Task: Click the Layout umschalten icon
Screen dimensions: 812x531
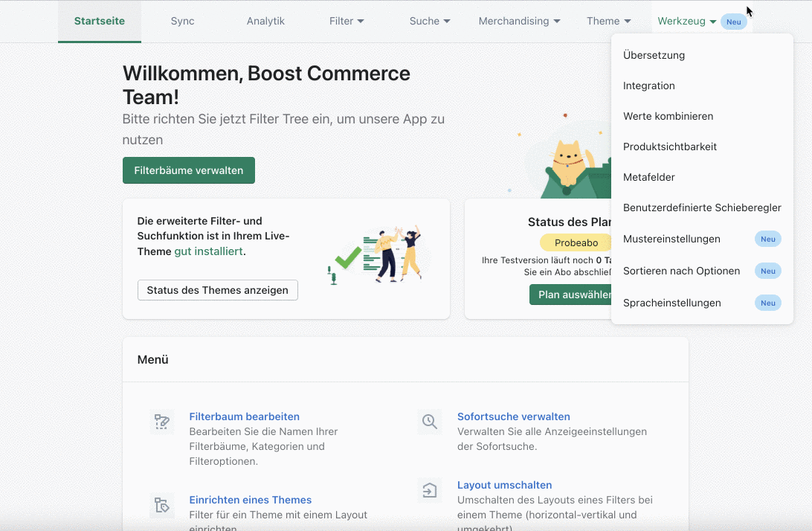Action: click(430, 490)
